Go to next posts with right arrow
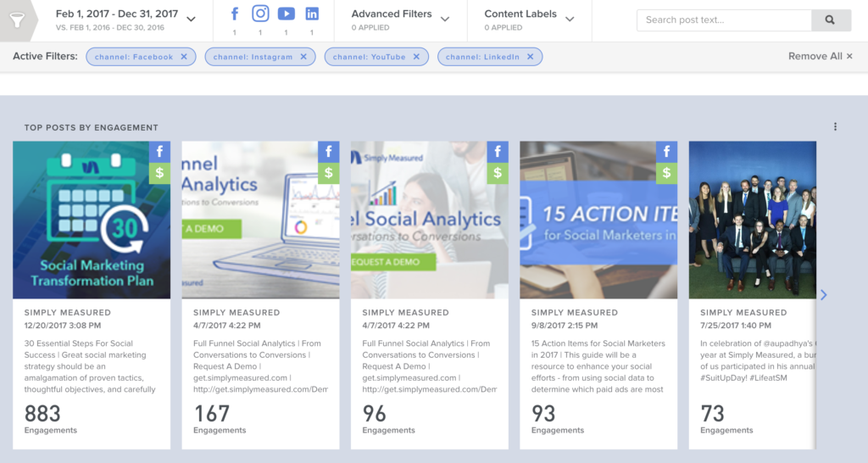The height and width of the screenshot is (463, 868). [824, 294]
